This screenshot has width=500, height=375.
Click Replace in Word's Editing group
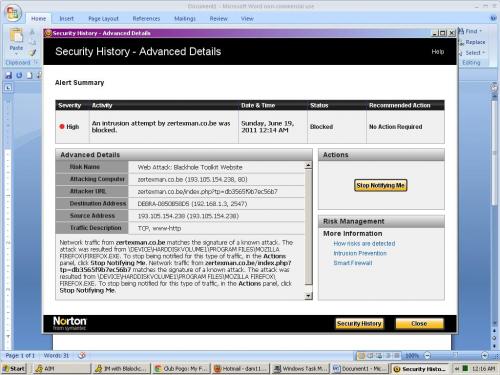(472, 42)
